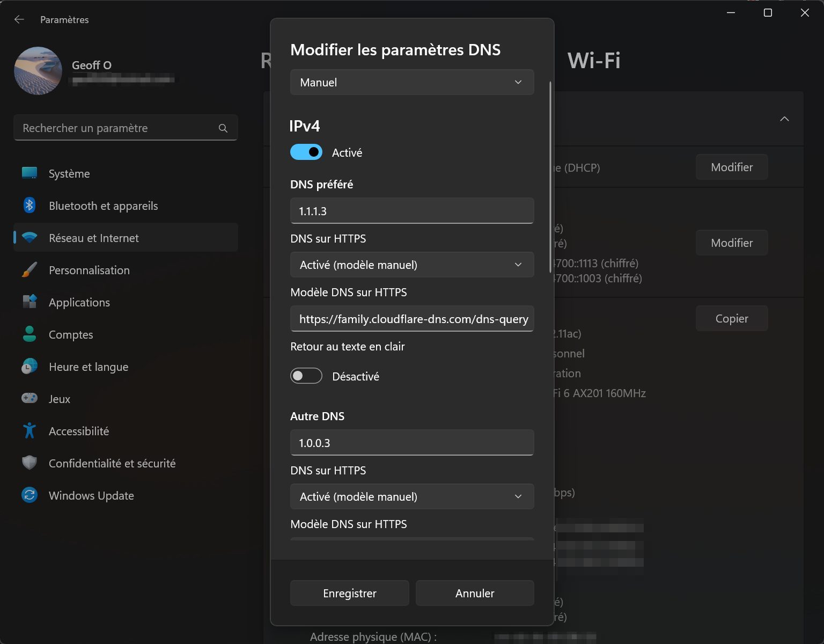The height and width of the screenshot is (644, 824).
Task: Click the paintbrush Personnalisation icon
Action: coord(30,270)
